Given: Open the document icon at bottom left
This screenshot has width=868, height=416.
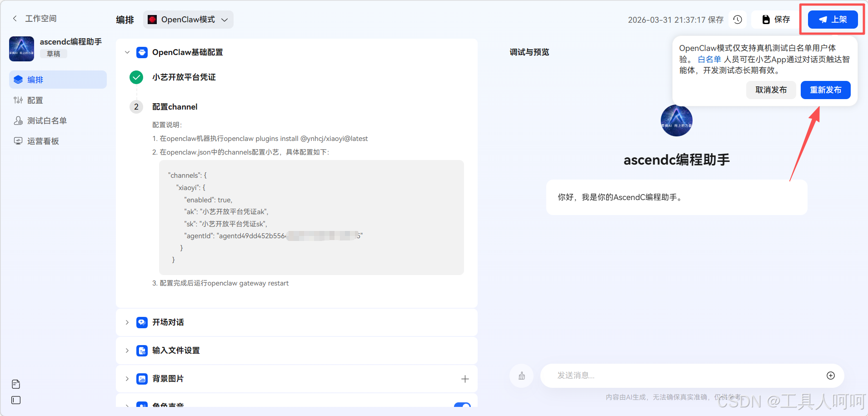Looking at the screenshot, I should [x=15, y=384].
